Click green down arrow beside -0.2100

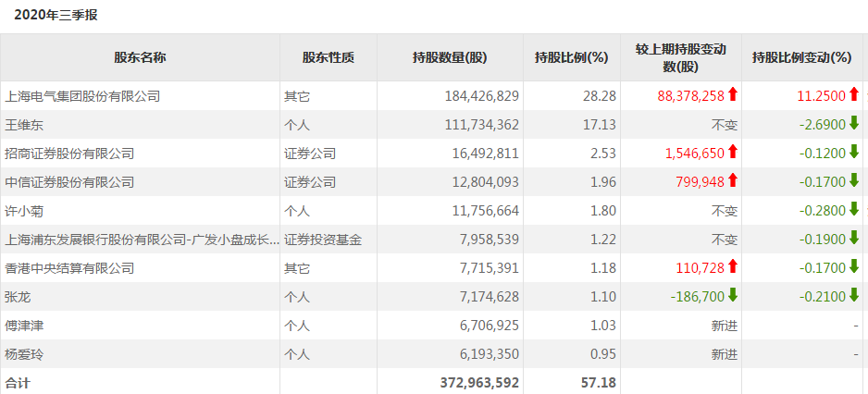coord(853,297)
